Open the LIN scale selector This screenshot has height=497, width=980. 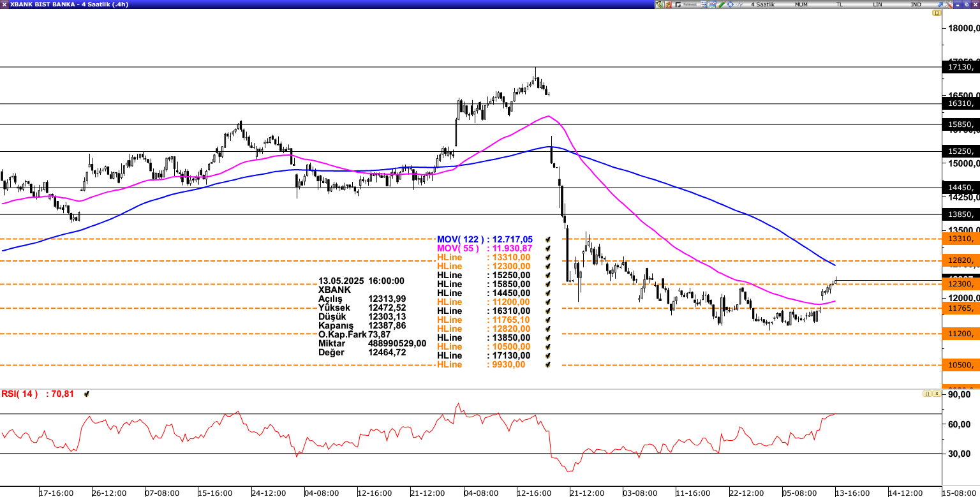(877, 4)
